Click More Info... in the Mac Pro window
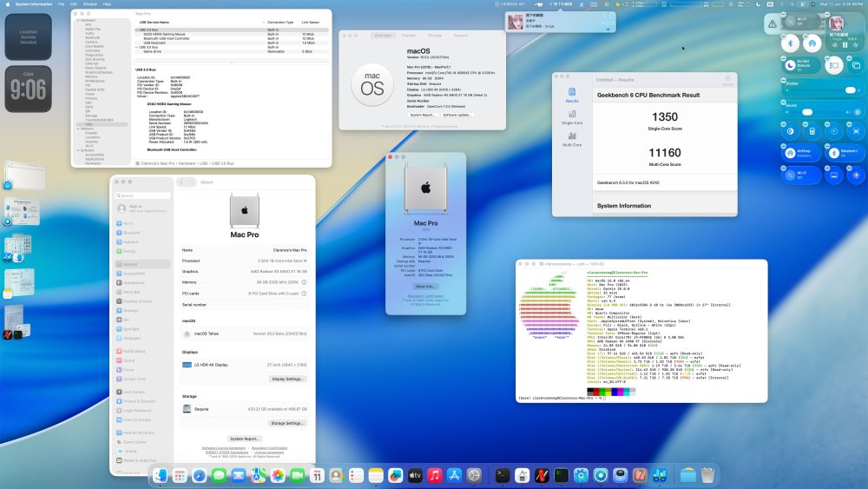Image resolution: width=868 pixels, height=489 pixels. coord(425,287)
